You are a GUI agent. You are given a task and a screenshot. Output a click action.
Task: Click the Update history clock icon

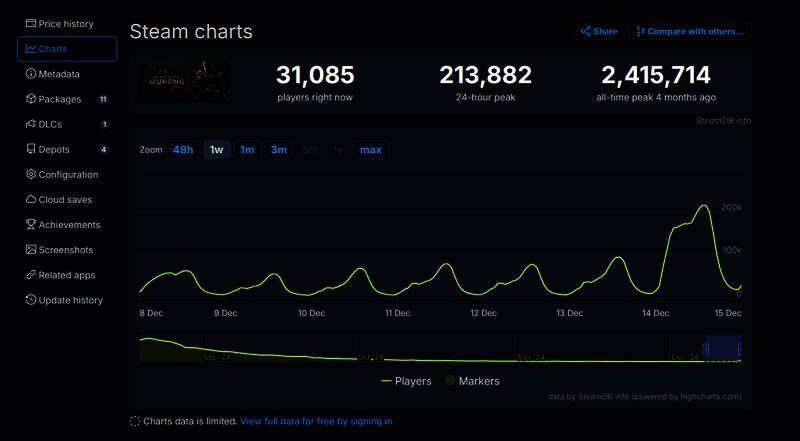(31, 300)
